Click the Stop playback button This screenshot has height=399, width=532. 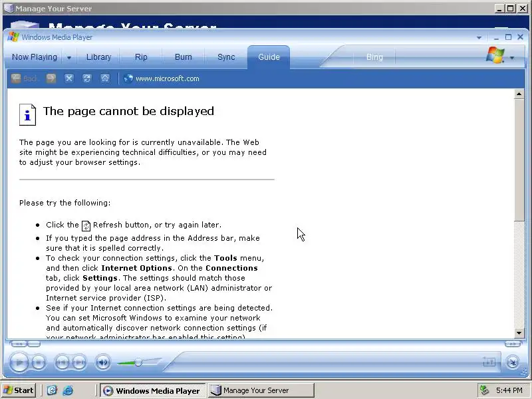(39, 362)
